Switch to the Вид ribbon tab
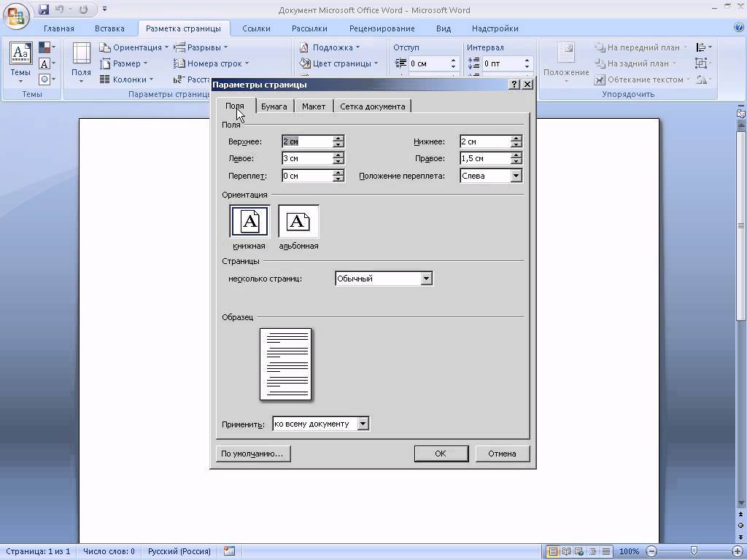This screenshot has width=747, height=560. (444, 28)
